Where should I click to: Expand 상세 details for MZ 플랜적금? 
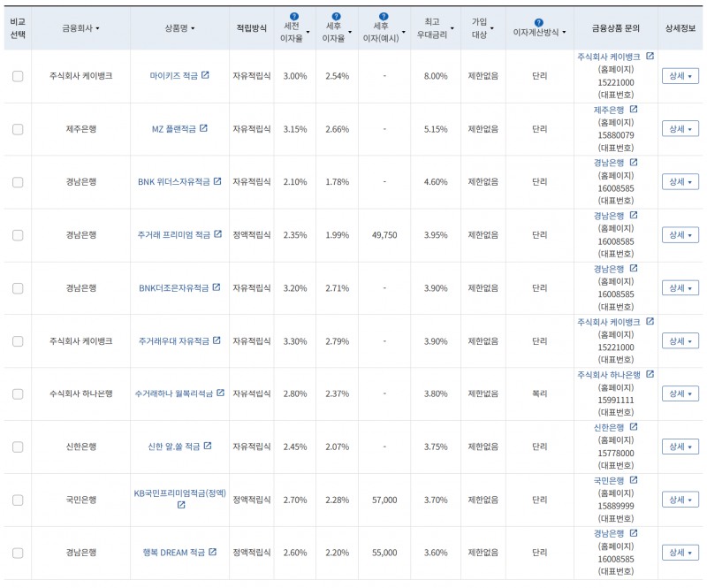[680, 129]
